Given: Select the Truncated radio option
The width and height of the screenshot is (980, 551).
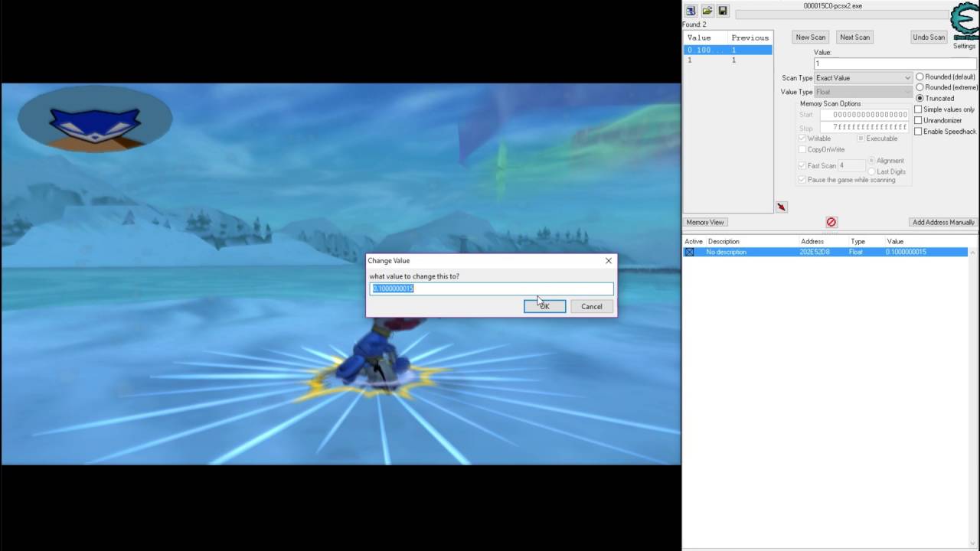Looking at the screenshot, I should [920, 98].
